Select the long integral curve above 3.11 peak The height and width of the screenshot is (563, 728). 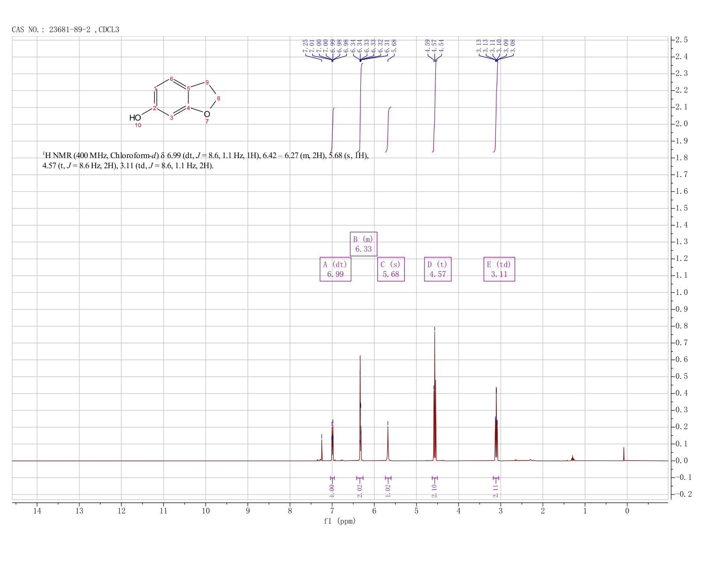[496, 106]
